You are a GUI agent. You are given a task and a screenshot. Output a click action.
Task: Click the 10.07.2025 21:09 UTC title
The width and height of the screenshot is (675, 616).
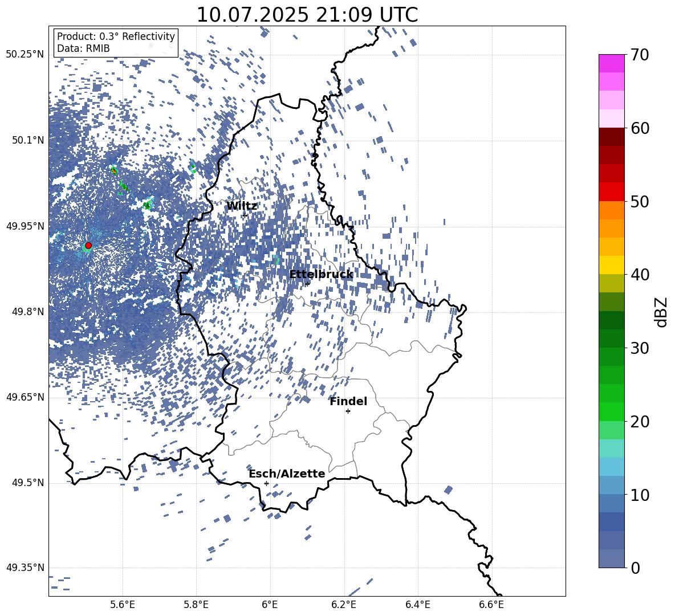pyautogui.click(x=307, y=15)
